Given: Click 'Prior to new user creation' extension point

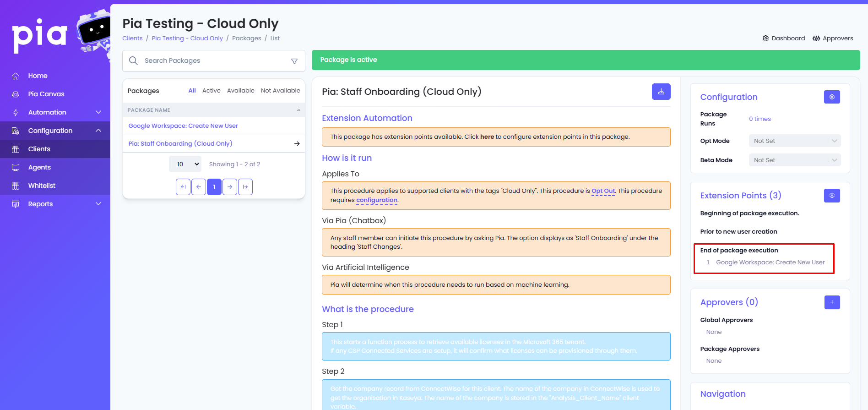Looking at the screenshot, I should pos(738,232).
